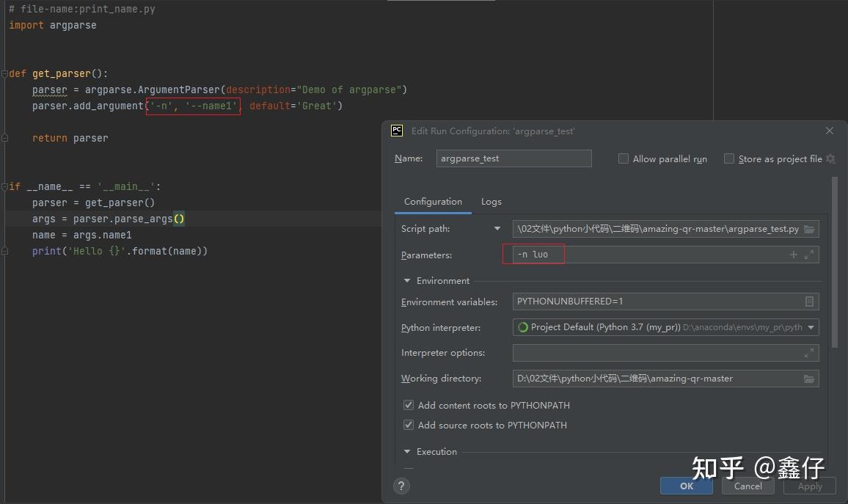Screen dimensions: 848x504
Task: Enable Allow parallel run checkbox
Action: point(623,158)
